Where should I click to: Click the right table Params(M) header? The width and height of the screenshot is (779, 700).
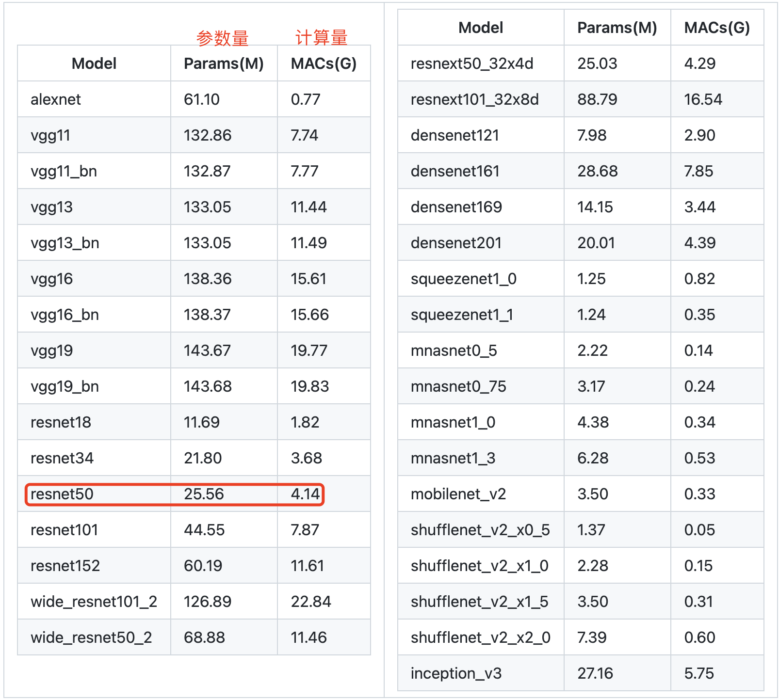coord(617,28)
